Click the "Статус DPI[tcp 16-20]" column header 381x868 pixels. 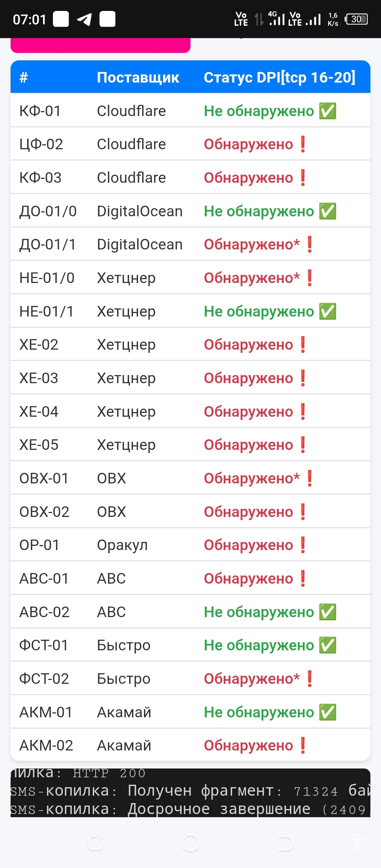(x=279, y=77)
